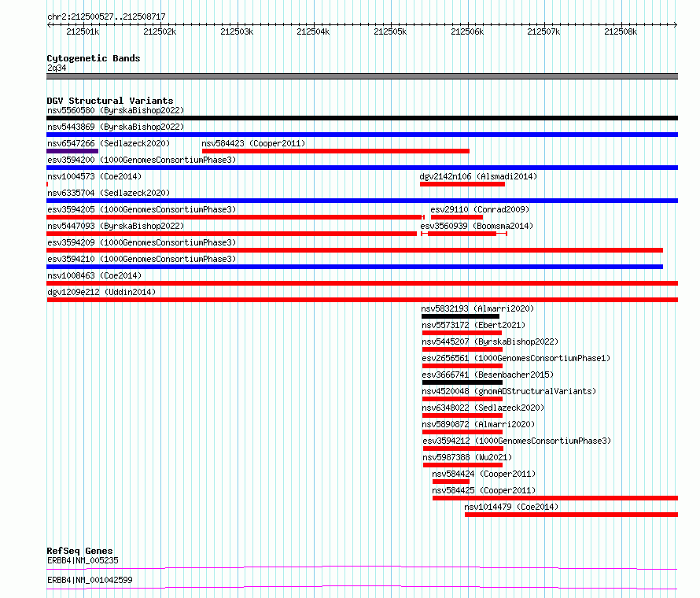
Task: Click the DGV Structural Variants track heading
Action: coord(110,101)
